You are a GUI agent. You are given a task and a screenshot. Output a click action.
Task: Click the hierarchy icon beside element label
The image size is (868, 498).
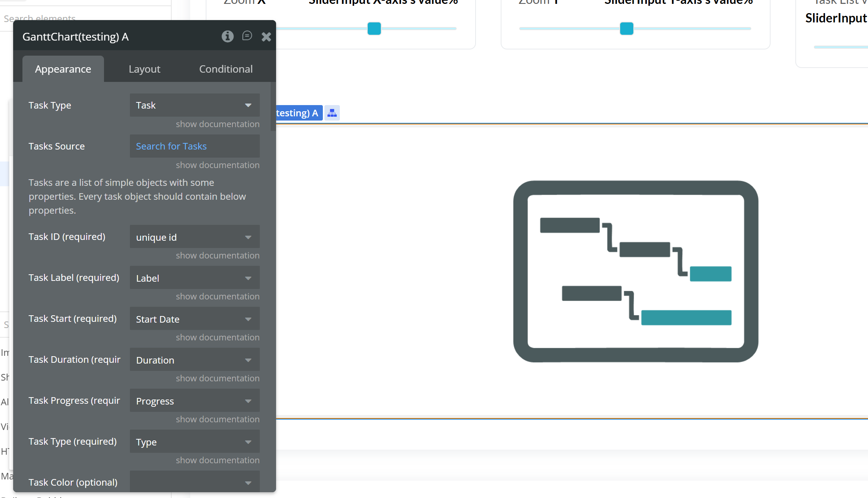pyautogui.click(x=332, y=113)
